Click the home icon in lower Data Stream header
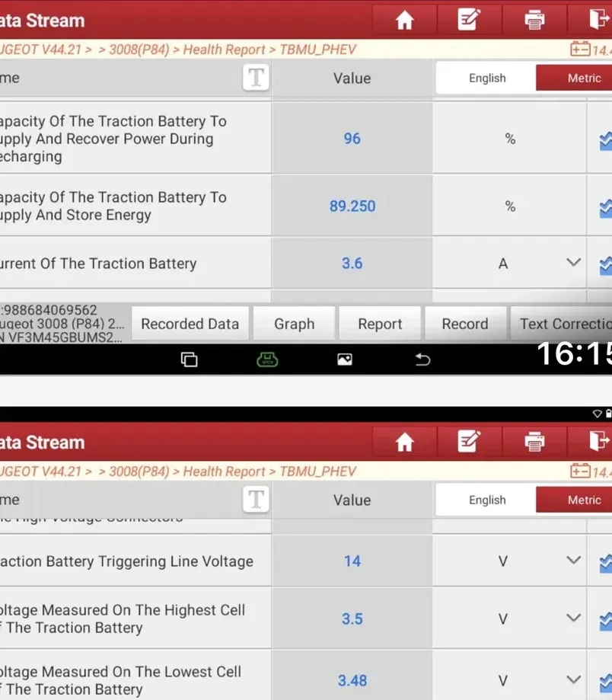The height and width of the screenshot is (700, 612). point(405,442)
